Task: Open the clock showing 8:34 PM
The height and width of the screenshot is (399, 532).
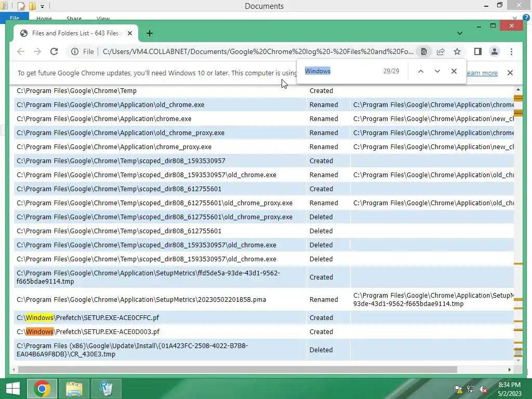Action: pos(509,389)
